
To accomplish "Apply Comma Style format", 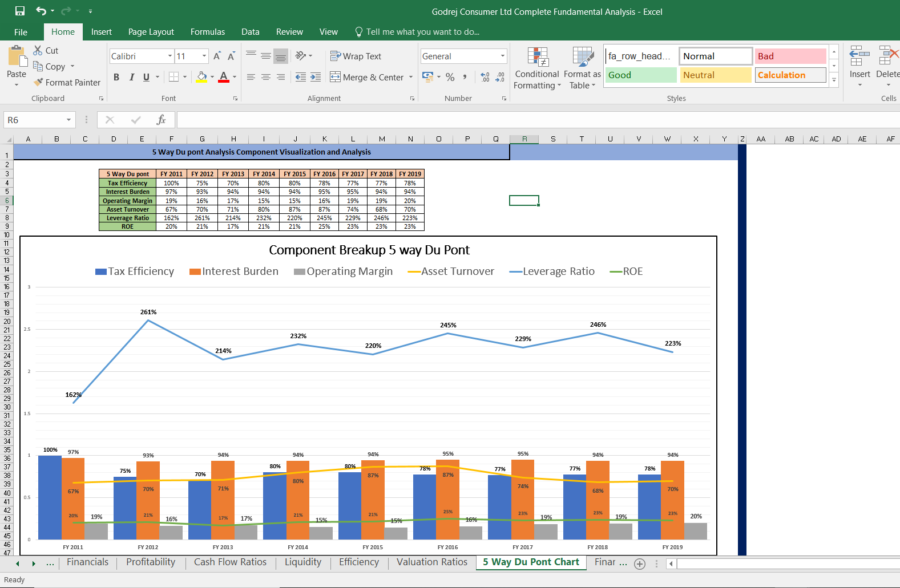I will point(465,77).
